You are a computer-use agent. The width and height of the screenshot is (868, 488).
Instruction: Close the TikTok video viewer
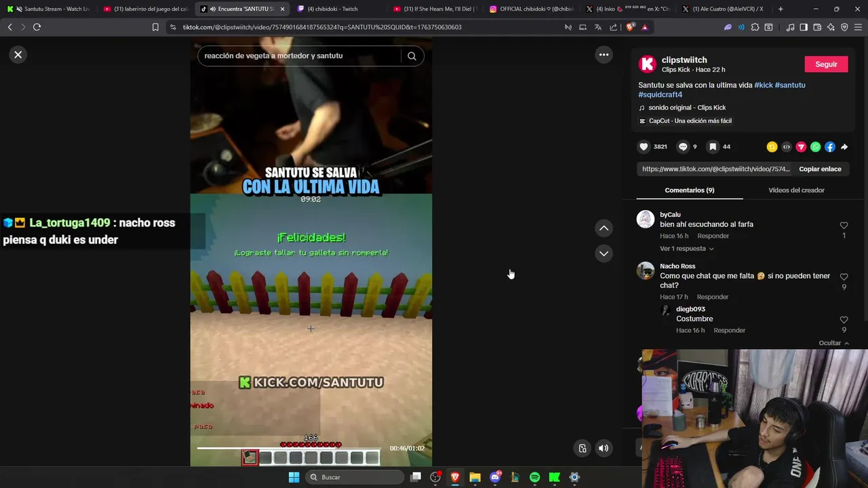click(18, 55)
